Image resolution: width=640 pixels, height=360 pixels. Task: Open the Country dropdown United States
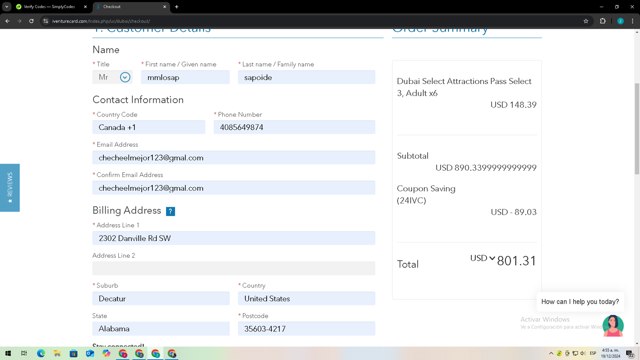[307, 298]
